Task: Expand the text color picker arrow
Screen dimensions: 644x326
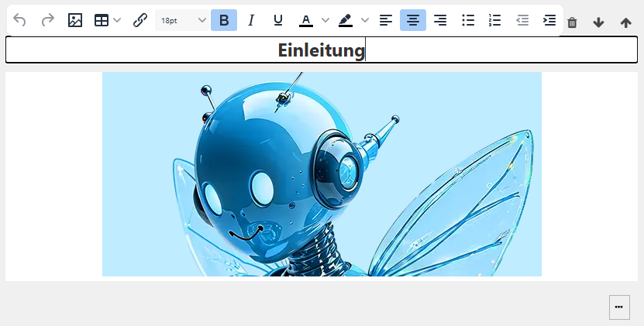Action: pos(325,20)
